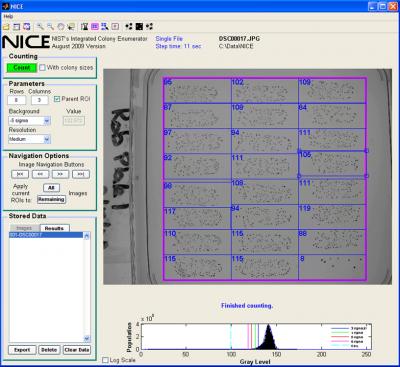Go to first image with |<< button
The image size is (400, 367).
point(20,174)
